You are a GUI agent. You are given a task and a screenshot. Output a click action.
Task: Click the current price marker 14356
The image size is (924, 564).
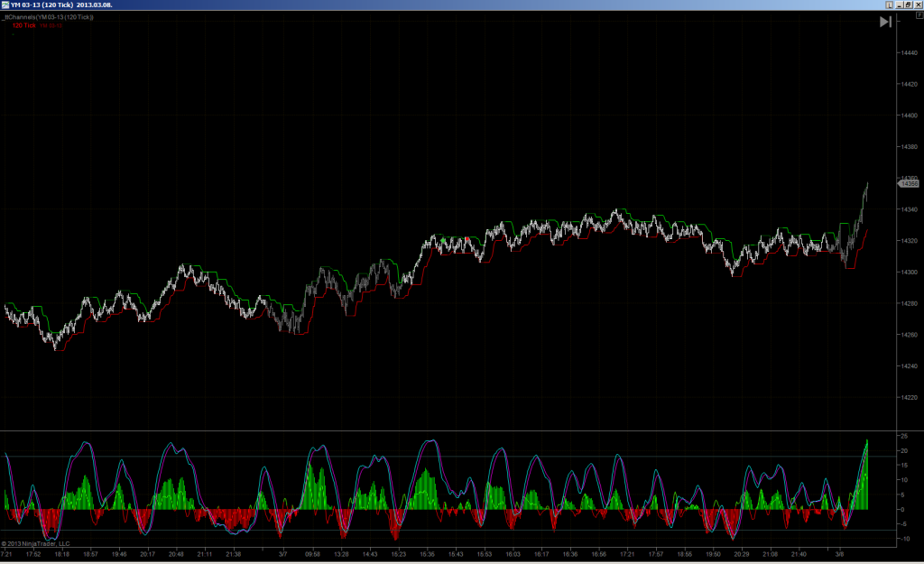coord(908,184)
